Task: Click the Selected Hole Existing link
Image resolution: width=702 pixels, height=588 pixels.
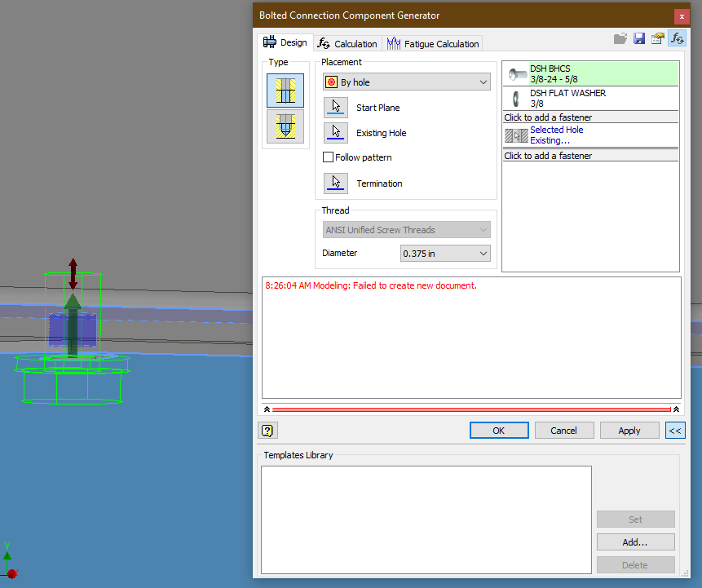Action: 557,133
